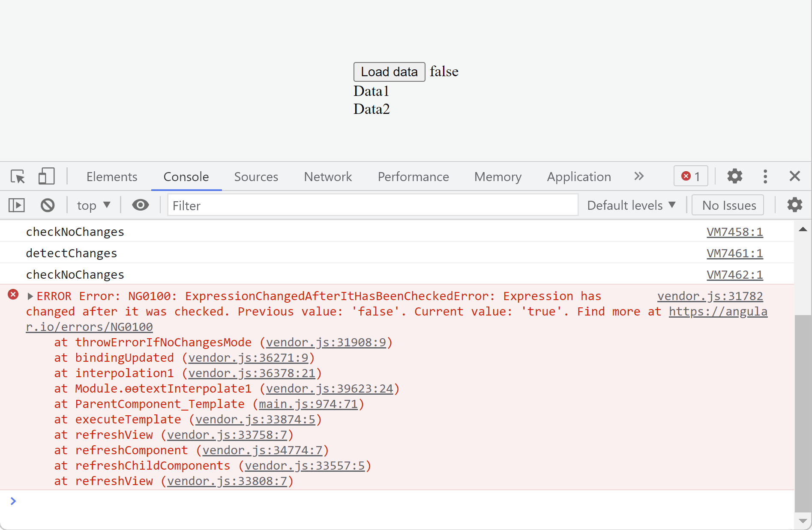Open vendor.js:39623:24 textInterpolate1 link
The height and width of the screenshot is (530, 812).
[330, 388]
